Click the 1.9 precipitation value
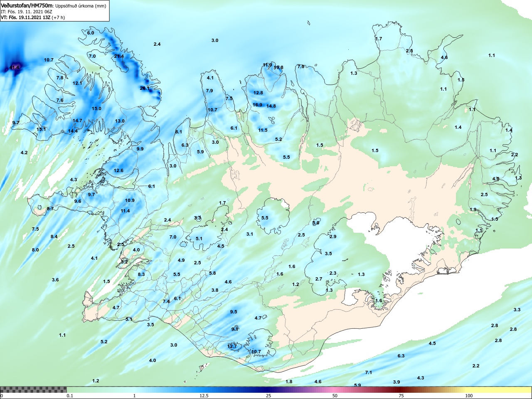Screen dimensions: 532x399 tap(473, 209)
